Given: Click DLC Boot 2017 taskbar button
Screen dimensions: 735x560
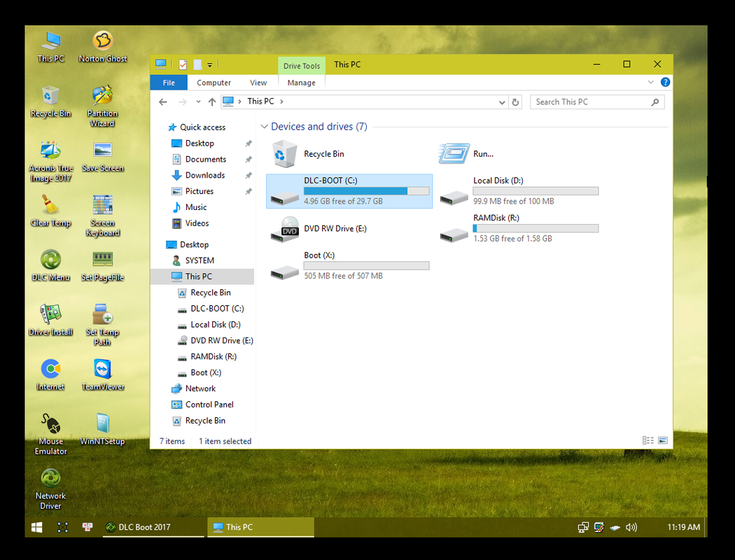Looking at the screenshot, I should [154, 527].
